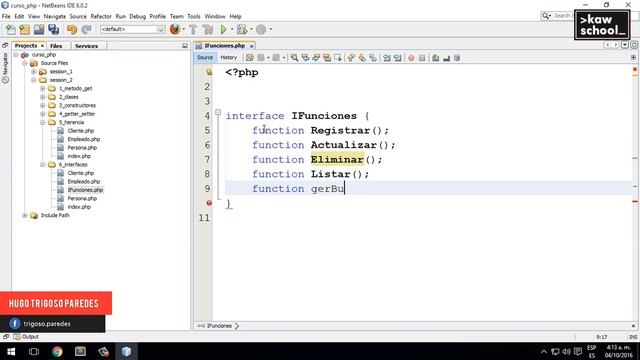The image size is (640, 360).
Task: Click the Last Edit icon in editor toolbar
Action: pyautogui.click(x=250, y=58)
